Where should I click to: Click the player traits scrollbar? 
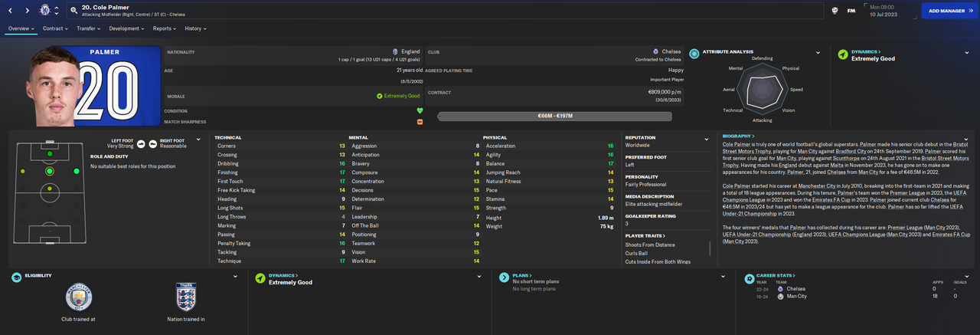(x=708, y=248)
